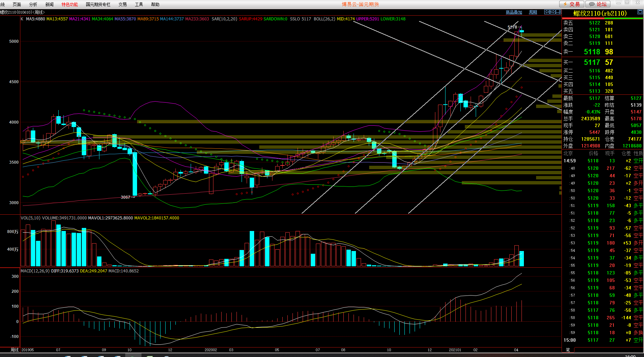
Task: Open the 交易 menu in menu bar
Action: tap(122, 4)
